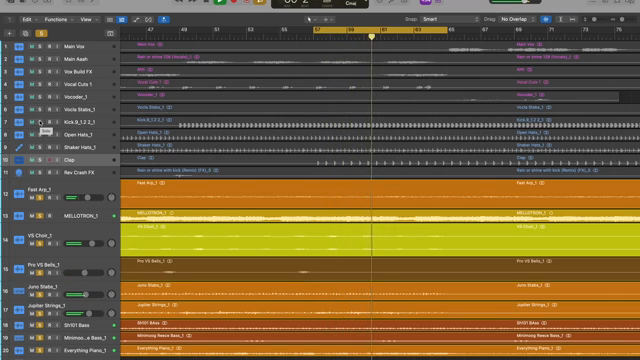The height and width of the screenshot is (360, 640).
Task: Unsolo the MELLOTRON_1 track
Action: pyautogui.click(x=40, y=216)
